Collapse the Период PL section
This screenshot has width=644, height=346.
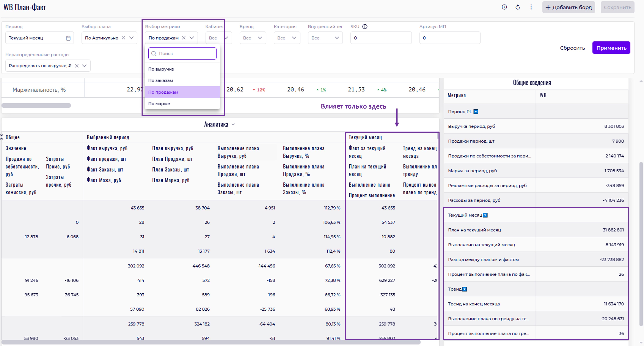click(x=476, y=112)
